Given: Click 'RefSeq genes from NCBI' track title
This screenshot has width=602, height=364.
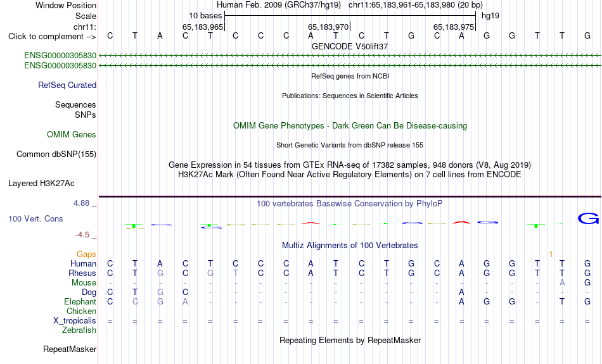Looking at the screenshot, I should [x=350, y=77].
